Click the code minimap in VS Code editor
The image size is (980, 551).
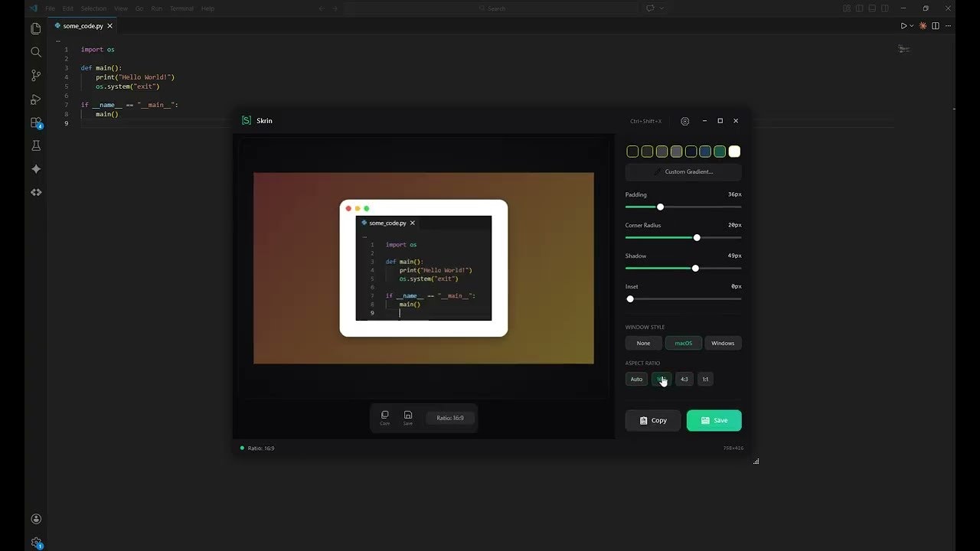[904, 49]
